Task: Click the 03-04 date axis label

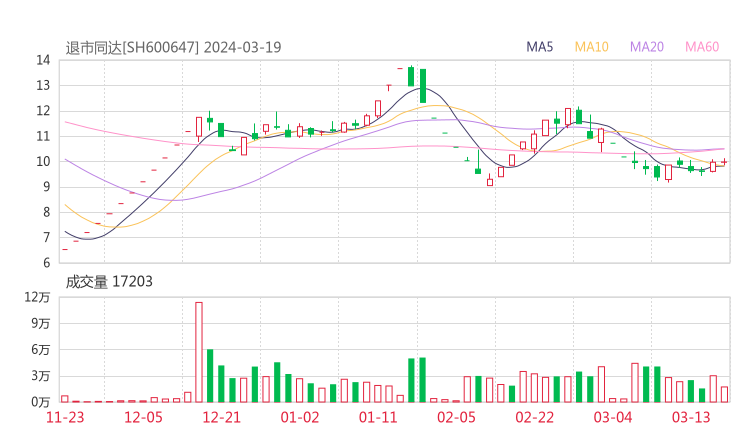Action: pos(613,417)
